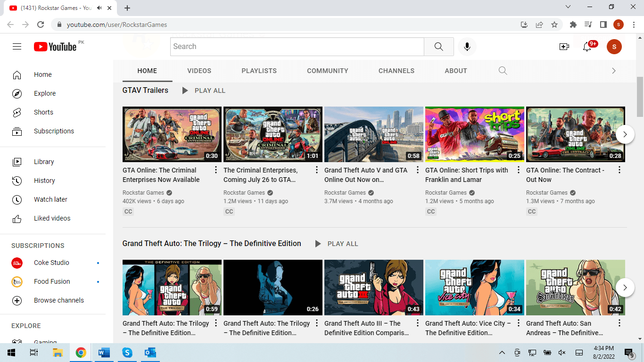The height and width of the screenshot is (362, 644).
Task: Show next Trilogy Definitive Edition videos arrow
Action: click(625, 288)
